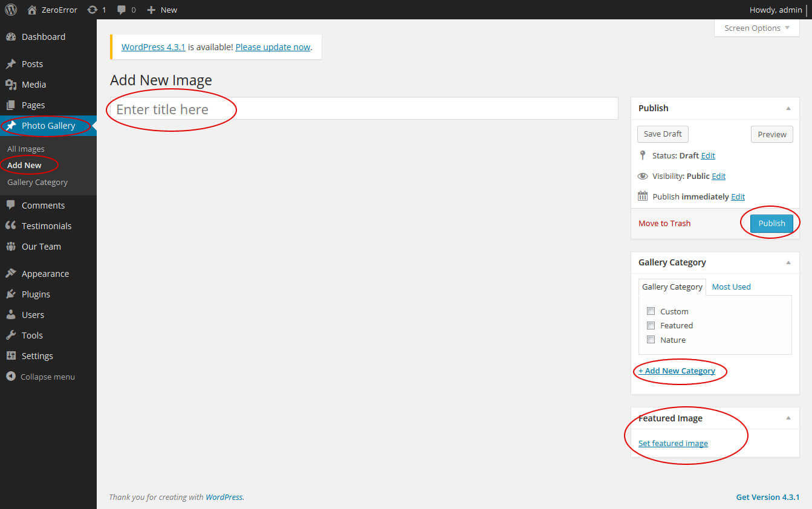Click WordPress 4.3.1 notice link

pyautogui.click(x=154, y=47)
